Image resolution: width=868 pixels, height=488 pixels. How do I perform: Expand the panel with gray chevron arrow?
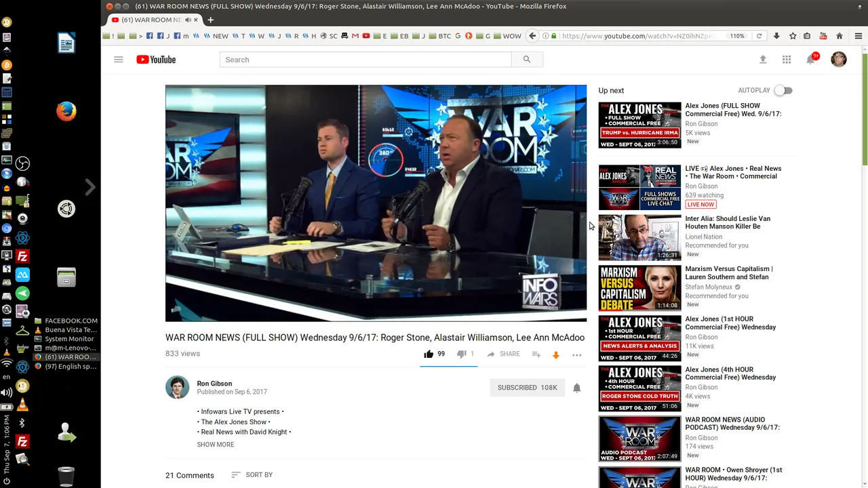pyautogui.click(x=90, y=187)
